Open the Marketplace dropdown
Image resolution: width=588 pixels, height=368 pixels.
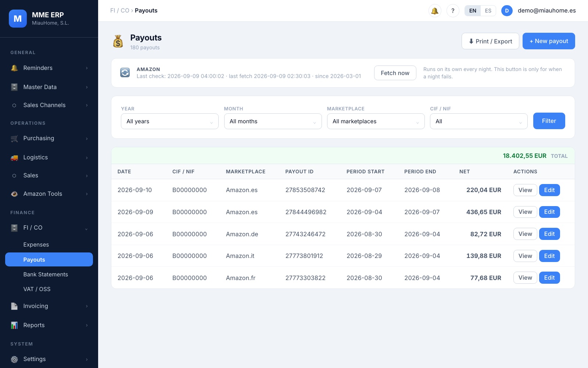click(x=376, y=121)
